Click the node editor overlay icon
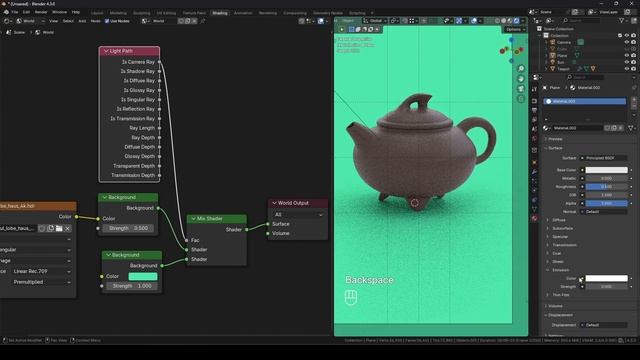 click(321, 21)
